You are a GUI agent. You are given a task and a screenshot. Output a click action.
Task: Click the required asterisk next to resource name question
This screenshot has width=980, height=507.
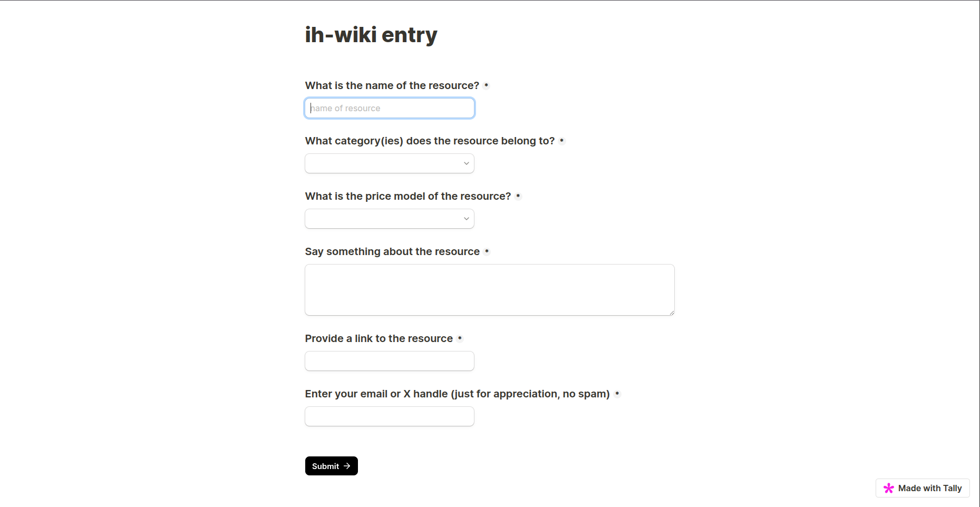(487, 85)
